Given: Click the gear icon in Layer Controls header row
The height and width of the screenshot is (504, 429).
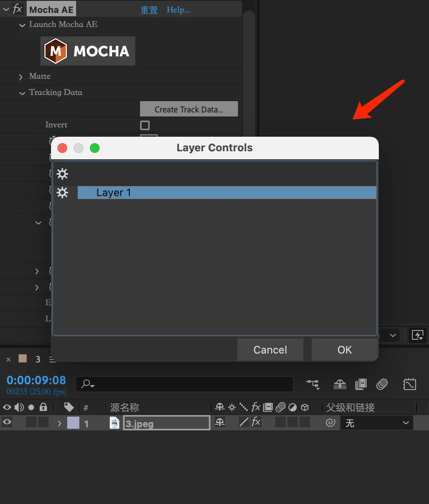Looking at the screenshot, I should click(62, 174).
